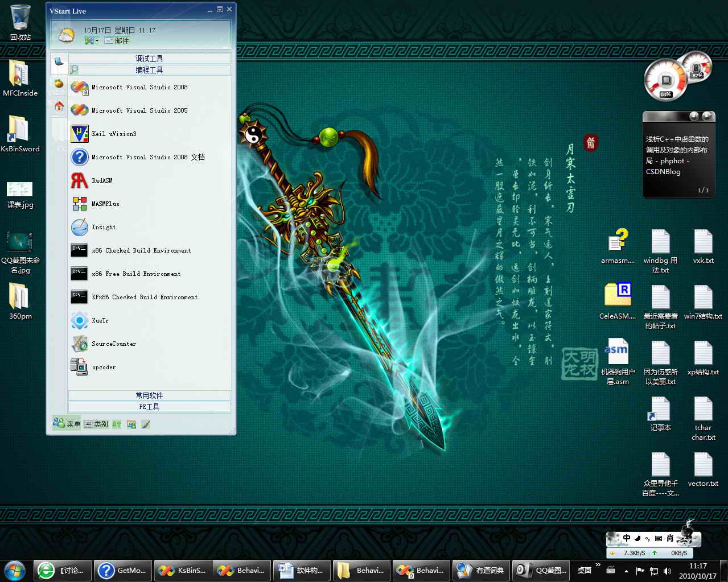Toggle punctuation mode on IME bar

point(648,538)
